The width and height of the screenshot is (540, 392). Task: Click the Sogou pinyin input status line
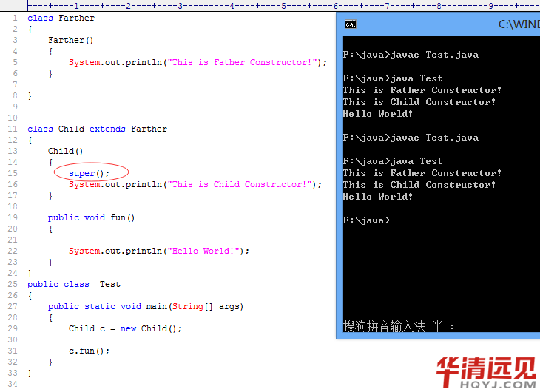click(399, 326)
